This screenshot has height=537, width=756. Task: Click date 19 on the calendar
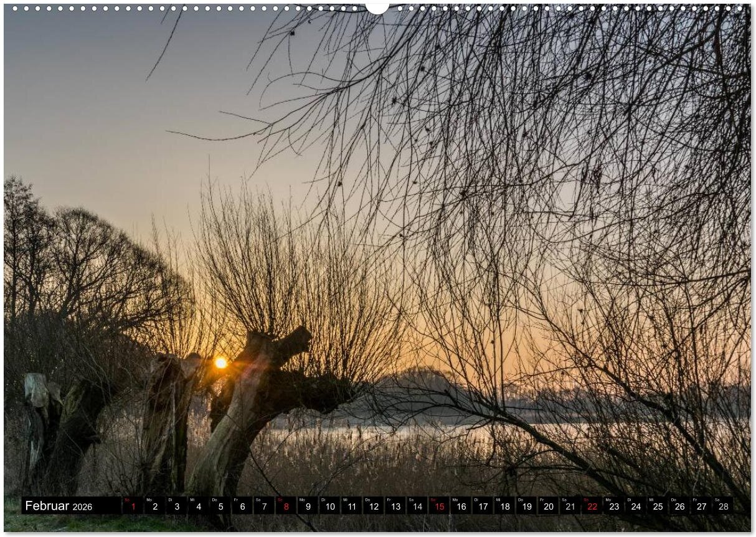[527, 506]
